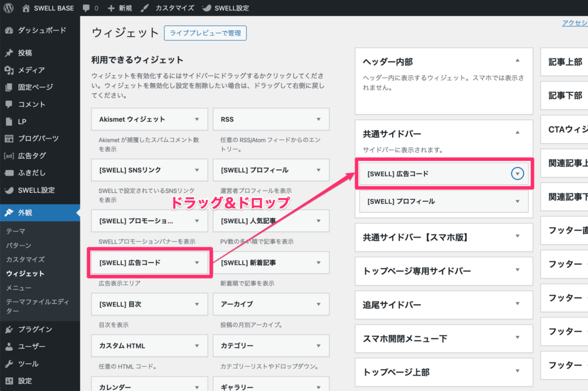The height and width of the screenshot is (391, 588).
Task: Select メニュー under 外観 submenu
Action: [x=18, y=288]
